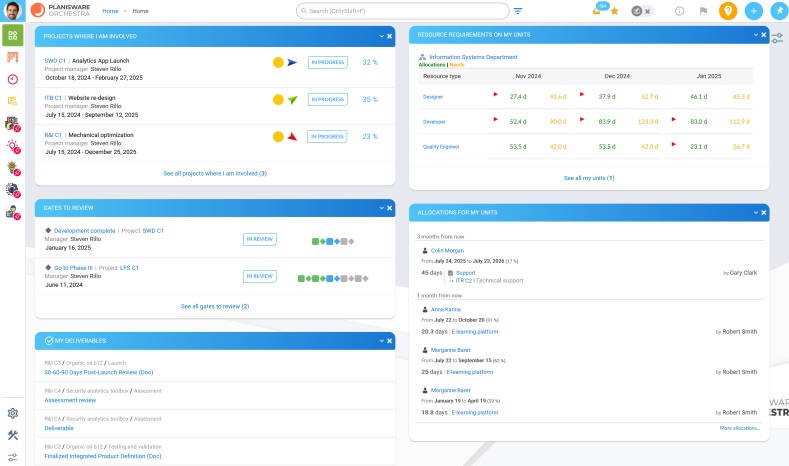Viewport: 789px width, 466px height.
Task: Close Projects Where I Am Involved widget
Action: point(389,36)
